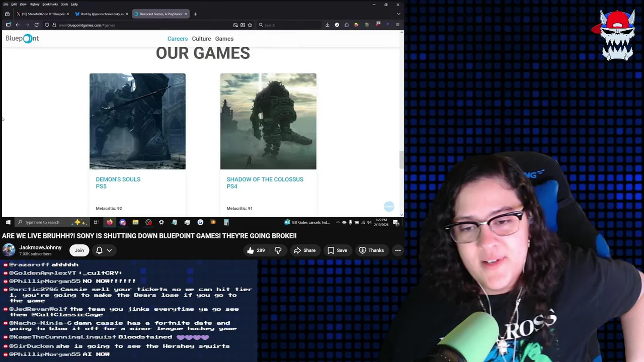The image size is (644, 362).
Task: Go to the Games section link
Action: (x=224, y=39)
